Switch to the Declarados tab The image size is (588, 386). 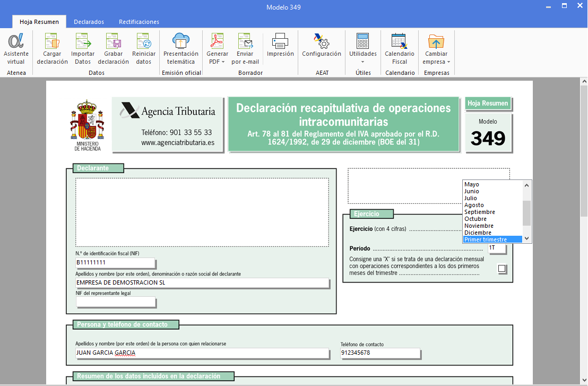coord(89,22)
